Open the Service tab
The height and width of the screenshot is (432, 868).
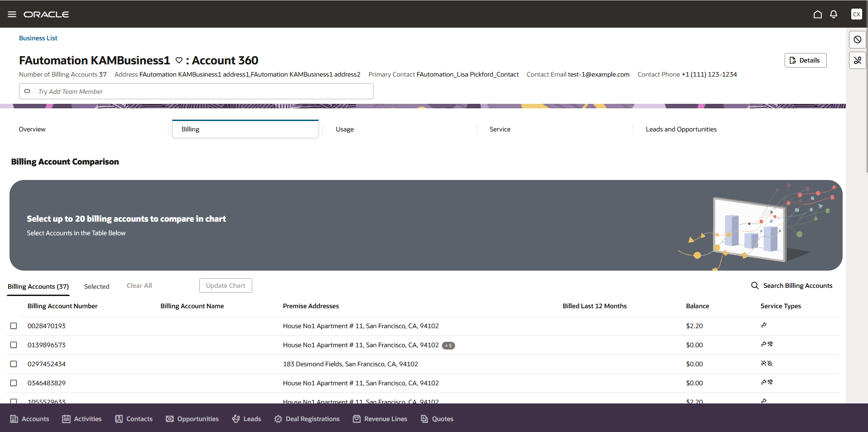[x=499, y=129]
